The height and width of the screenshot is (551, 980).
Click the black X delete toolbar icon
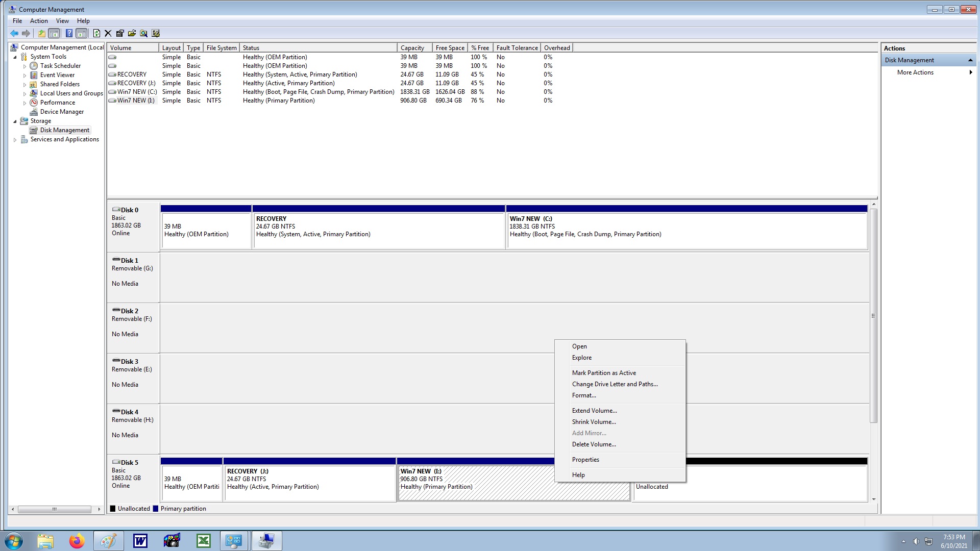click(108, 34)
